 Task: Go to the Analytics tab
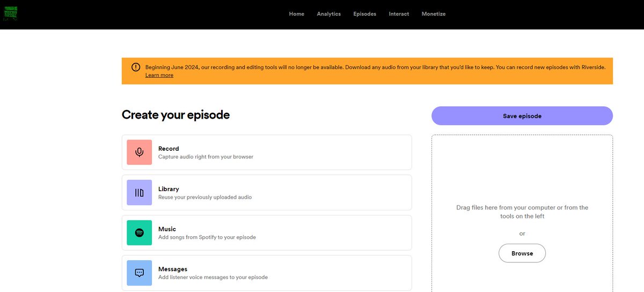coord(328,14)
